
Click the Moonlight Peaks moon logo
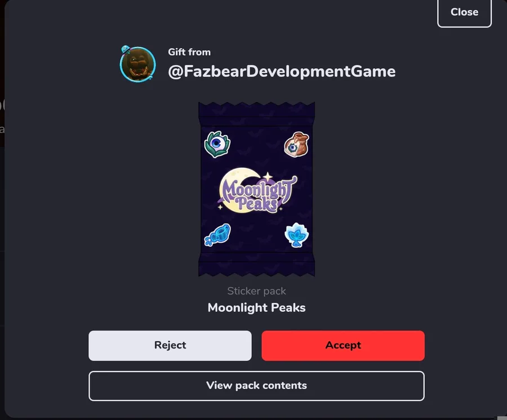pos(257,191)
